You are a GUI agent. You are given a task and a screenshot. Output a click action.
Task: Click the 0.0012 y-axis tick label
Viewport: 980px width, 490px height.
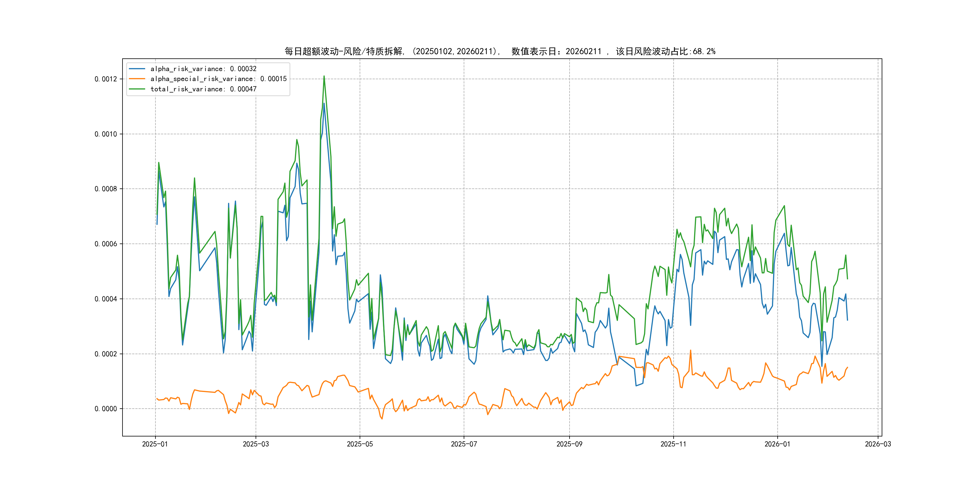106,79
